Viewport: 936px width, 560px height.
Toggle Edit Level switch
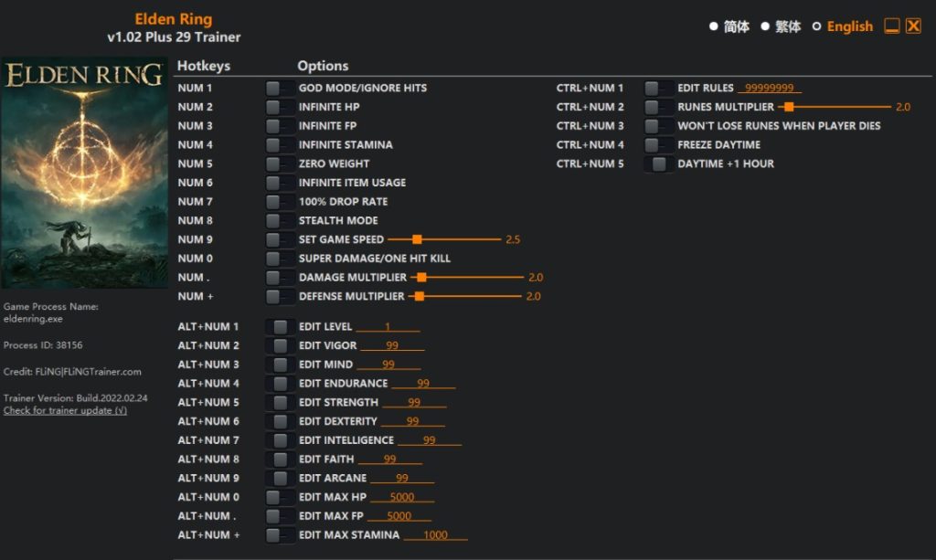280,327
